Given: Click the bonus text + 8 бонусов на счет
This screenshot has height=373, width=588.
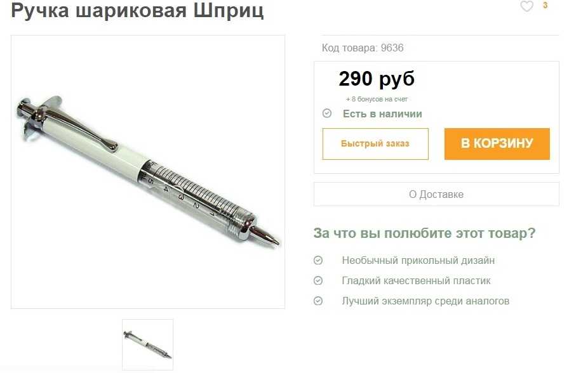Looking at the screenshot, I should click(377, 99).
